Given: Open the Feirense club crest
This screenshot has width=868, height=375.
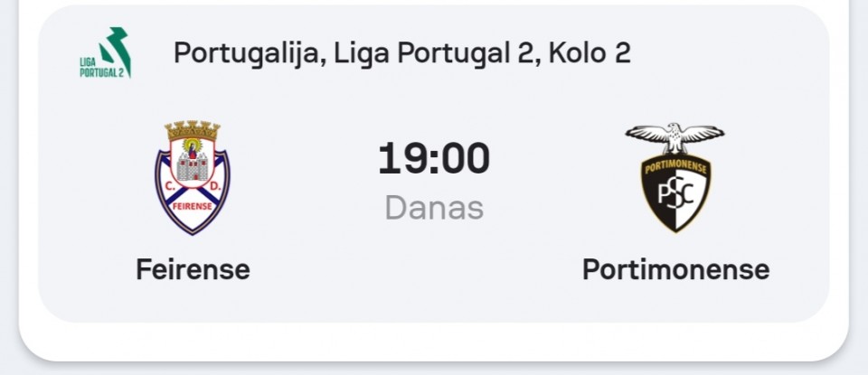Looking at the screenshot, I should [x=192, y=177].
